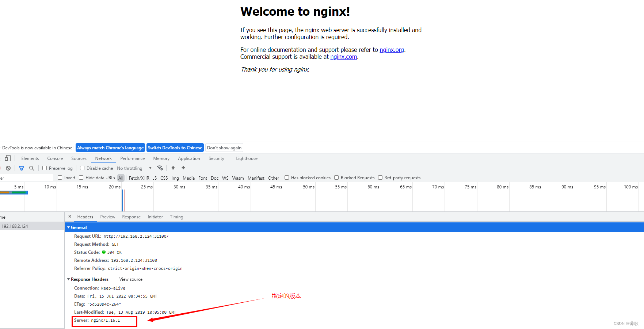Image resolution: width=644 pixels, height=329 pixels.
Task: Enable the Preserve log checkbox
Action: click(x=45, y=168)
